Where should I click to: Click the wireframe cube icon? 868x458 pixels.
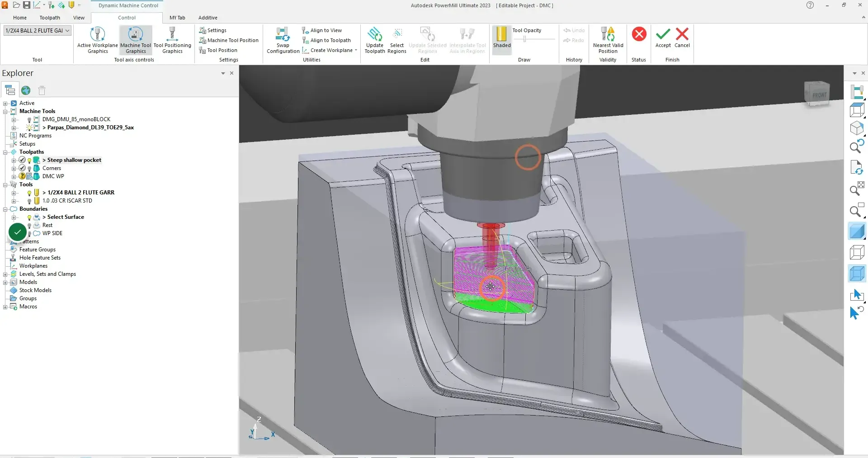click(x=857, y=252)
